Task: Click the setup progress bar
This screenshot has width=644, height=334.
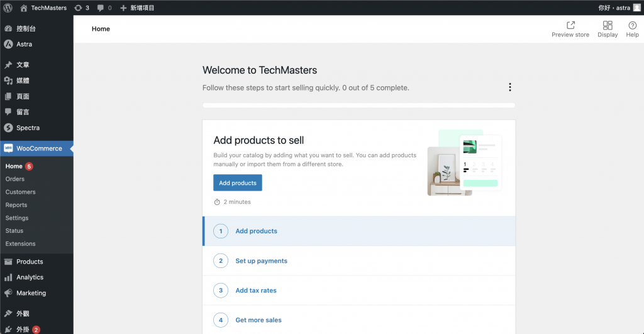Action: [x=359, y=106]
